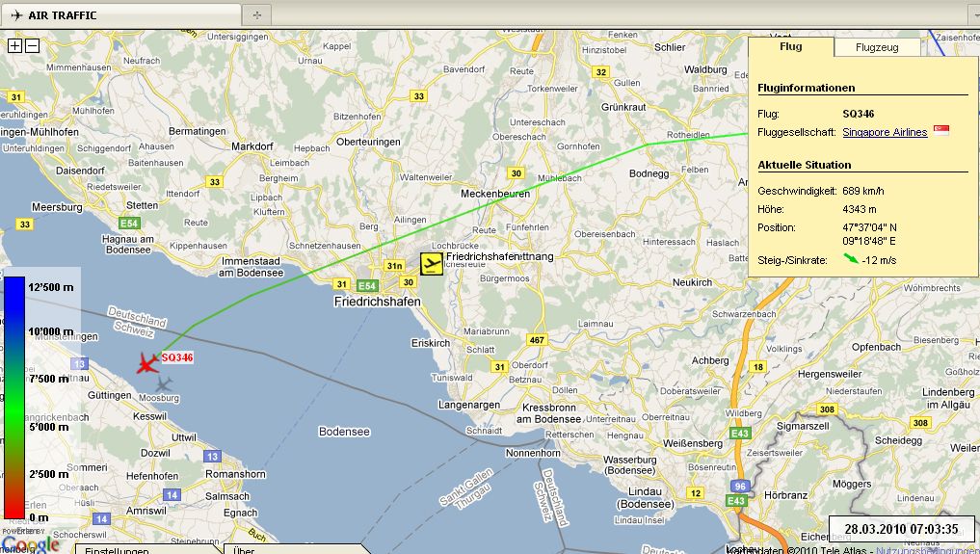Click the Bodensee lake label
The image size is (980, 554).
344,432
